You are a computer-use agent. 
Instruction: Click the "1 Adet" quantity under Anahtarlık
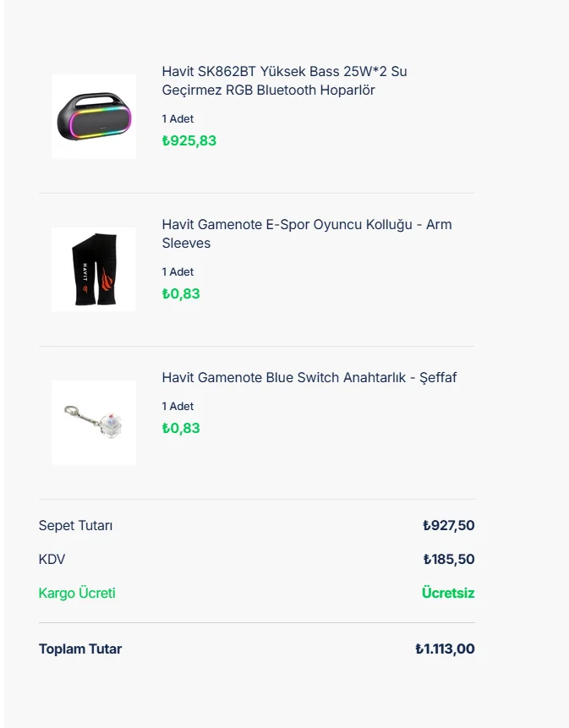coord(178,407)
